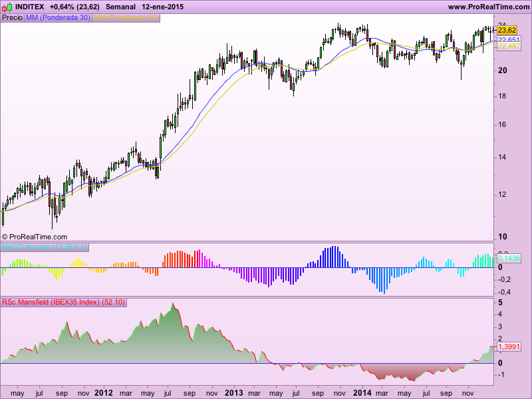Click the 18 price axis label
Screen dimensions: 532x399
502,96
